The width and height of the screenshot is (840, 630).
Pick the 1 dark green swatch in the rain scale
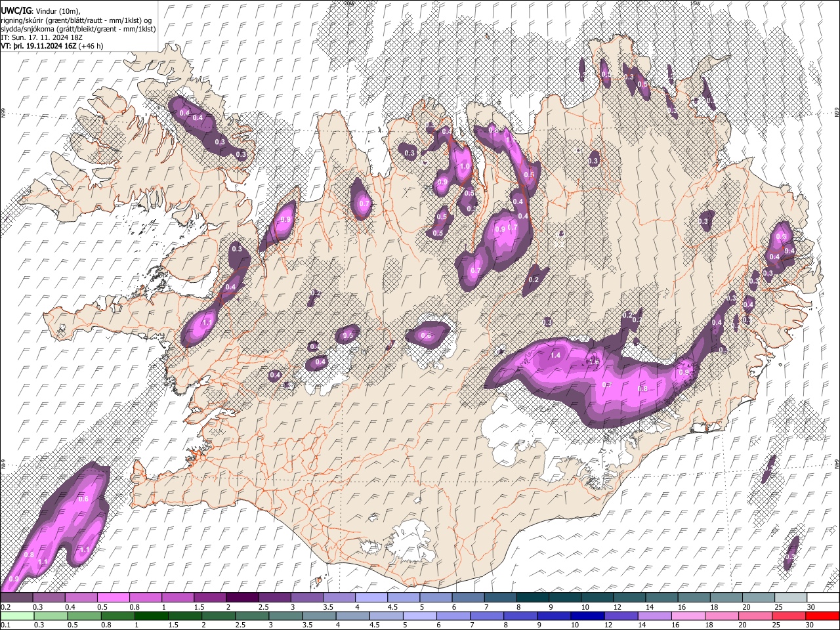[152, 616]
